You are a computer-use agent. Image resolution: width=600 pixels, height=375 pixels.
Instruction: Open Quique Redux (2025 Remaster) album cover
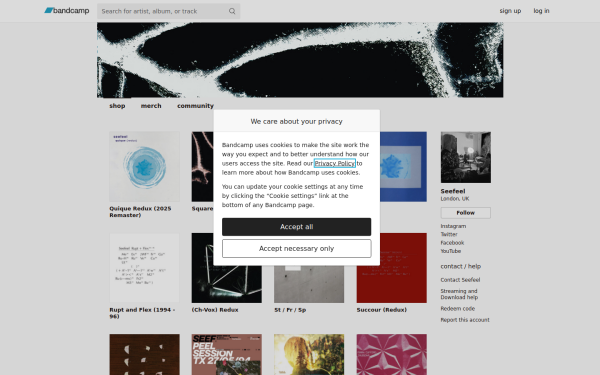coord(144,166)
